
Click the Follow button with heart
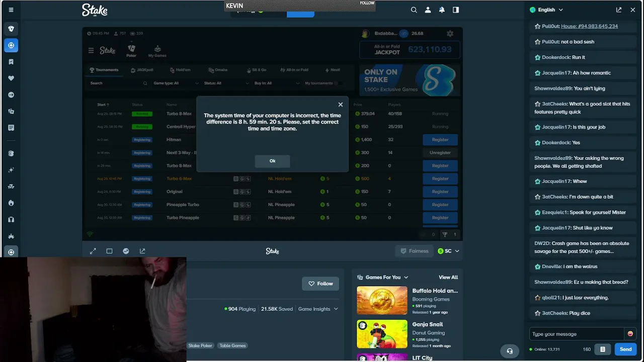click(x=320, y=284)
